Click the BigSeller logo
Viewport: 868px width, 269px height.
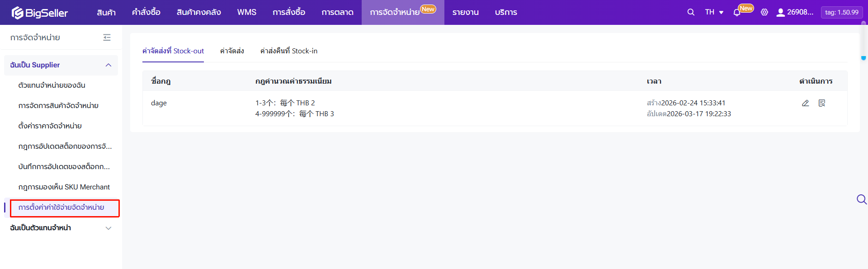point(40,13)
